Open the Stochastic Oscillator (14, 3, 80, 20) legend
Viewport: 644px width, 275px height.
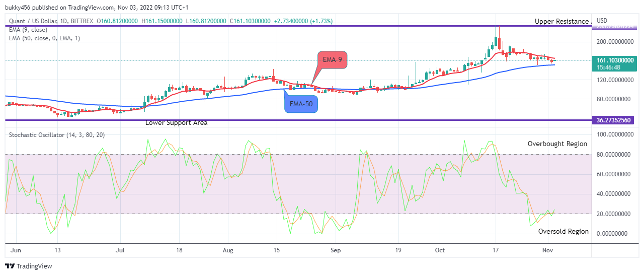click(55, 135)
